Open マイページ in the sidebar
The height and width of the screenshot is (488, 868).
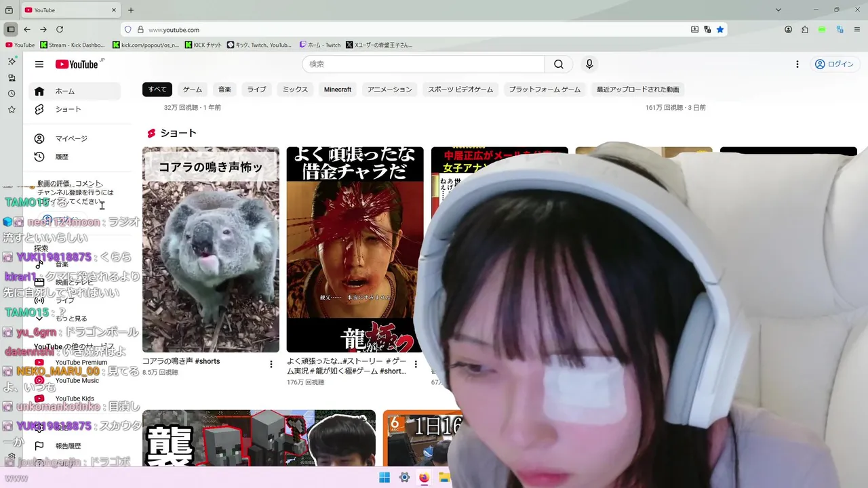point(75,138)
